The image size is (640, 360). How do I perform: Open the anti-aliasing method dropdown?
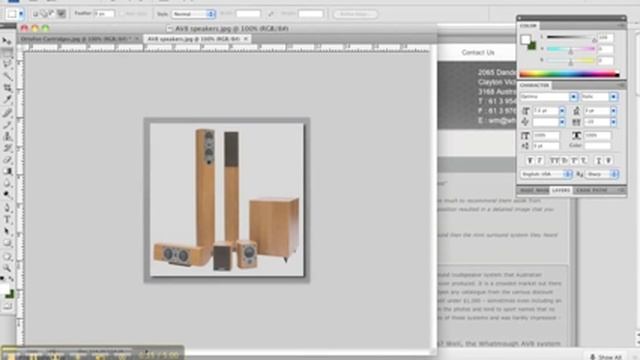pyautogui.click(x=602, y=174)
